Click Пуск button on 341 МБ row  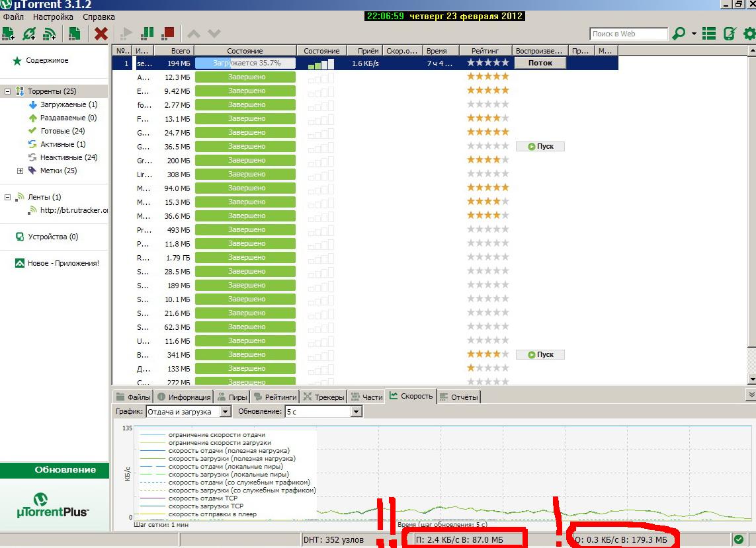click(540, 355)
